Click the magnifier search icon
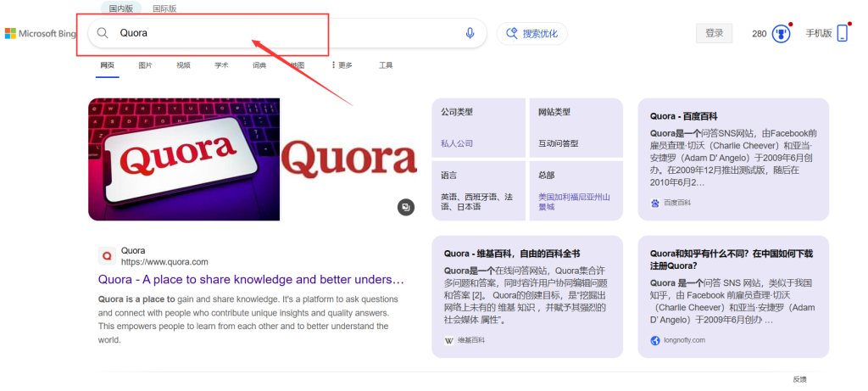The height and width of the screenshot is (391, 868). tap(103, 33)
